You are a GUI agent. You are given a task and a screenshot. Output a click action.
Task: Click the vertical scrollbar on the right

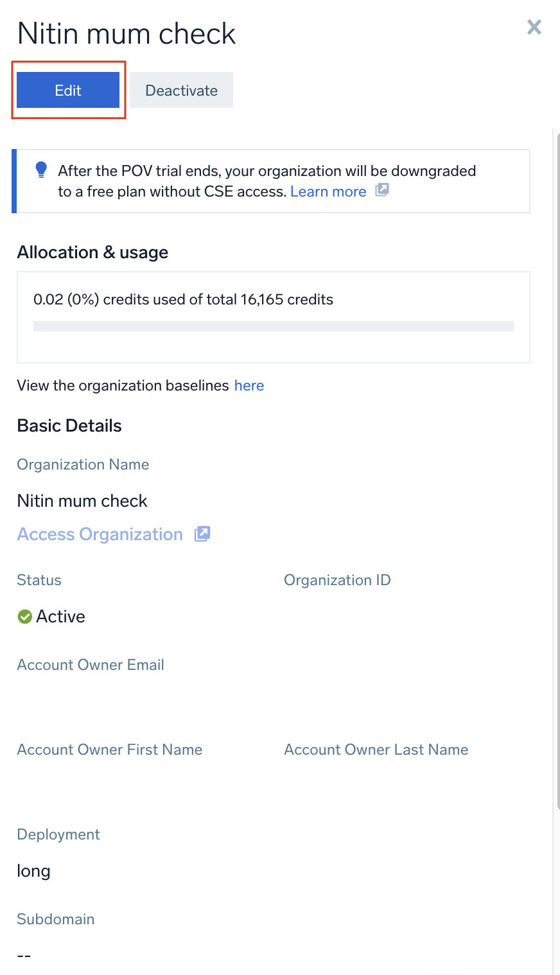pyautogui.click(x=556, y=450)
